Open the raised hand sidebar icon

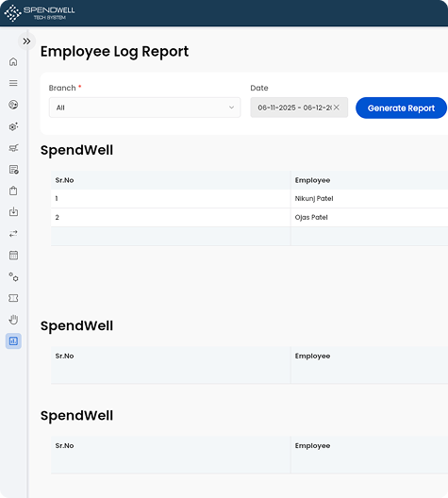point(13,320)
